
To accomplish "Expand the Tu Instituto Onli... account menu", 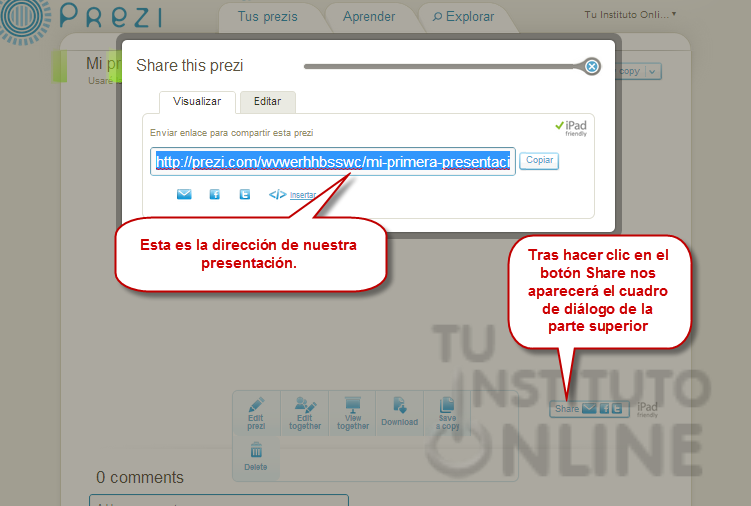I will tap(630, 15).
